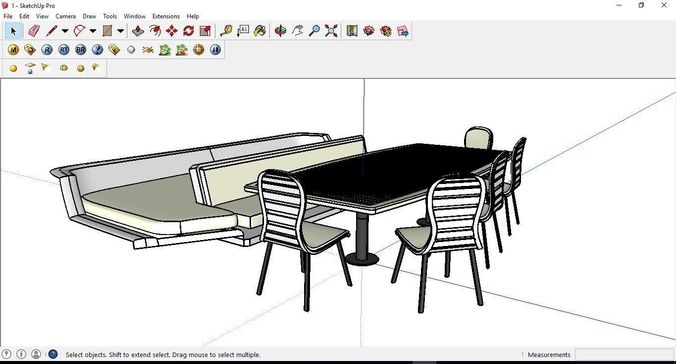Pick the Eraser tool
Screen dimensions: 676x364
pos(34,31)
